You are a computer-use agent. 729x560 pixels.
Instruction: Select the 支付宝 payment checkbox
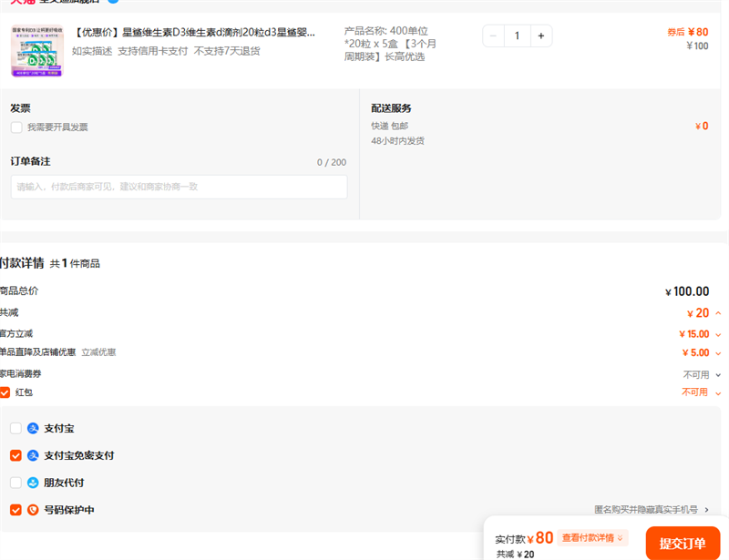pos(15,428)
